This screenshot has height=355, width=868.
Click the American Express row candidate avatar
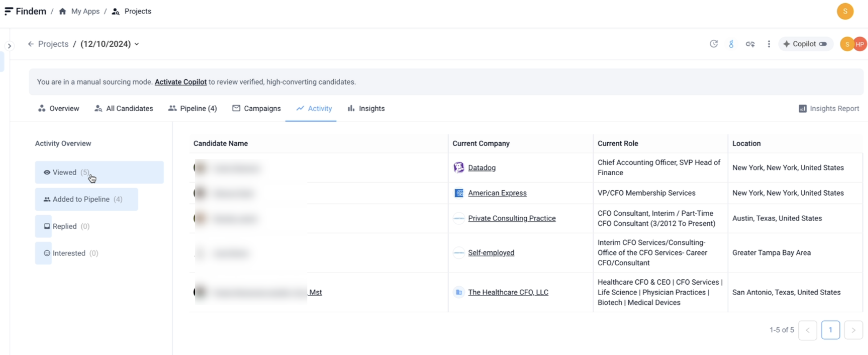(200, 193)
